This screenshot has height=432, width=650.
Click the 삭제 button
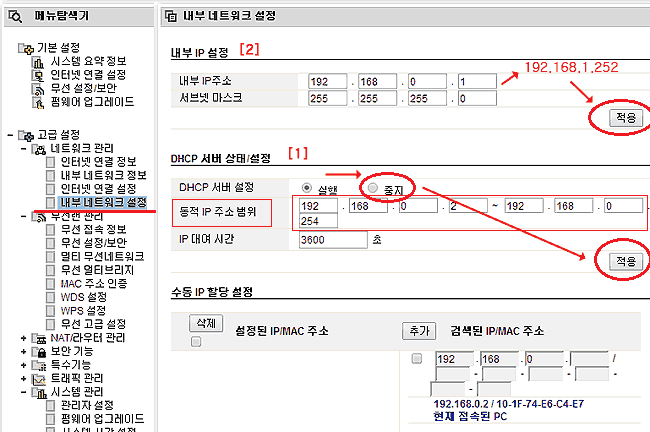click(206, 323)
